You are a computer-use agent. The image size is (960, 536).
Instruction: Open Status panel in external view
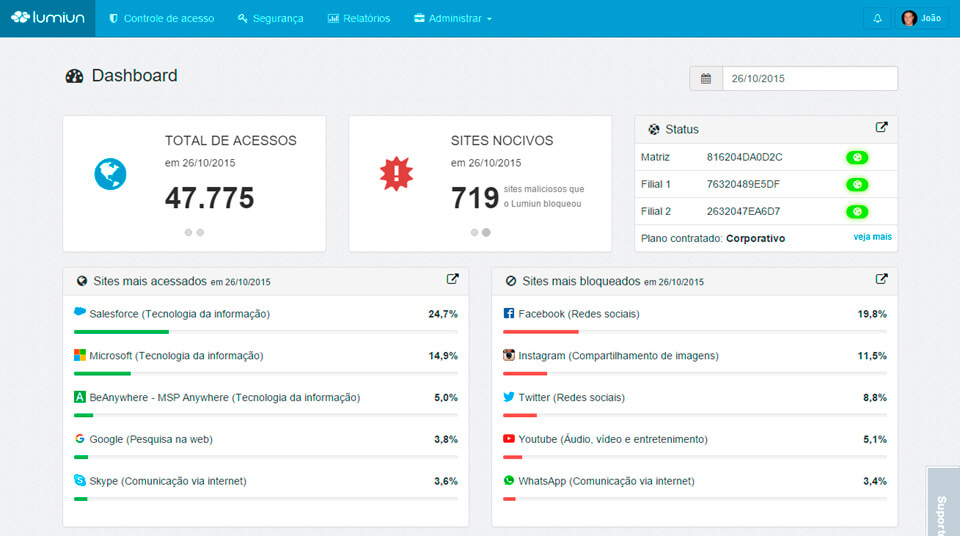tap(881, 127)
